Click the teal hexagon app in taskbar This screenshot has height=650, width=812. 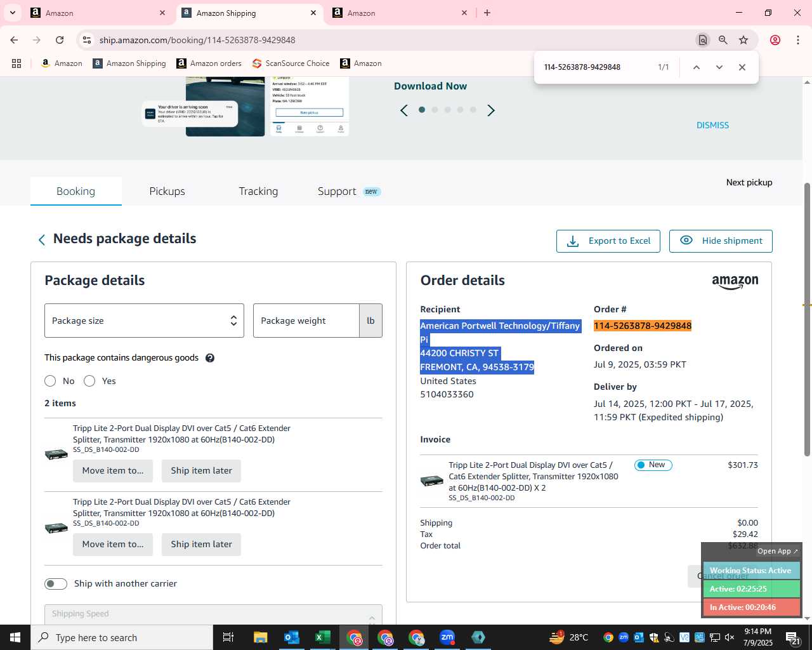tap(478, 637)
